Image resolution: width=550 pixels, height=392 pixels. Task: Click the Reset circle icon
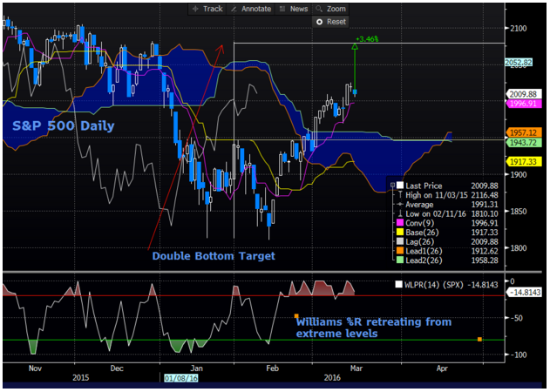(319, 22)
